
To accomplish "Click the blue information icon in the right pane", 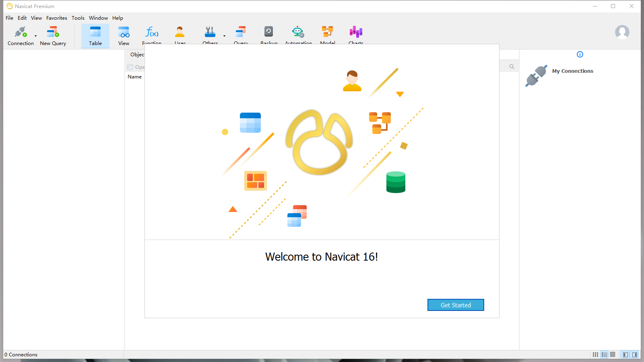I will click(x=580, y=54).
